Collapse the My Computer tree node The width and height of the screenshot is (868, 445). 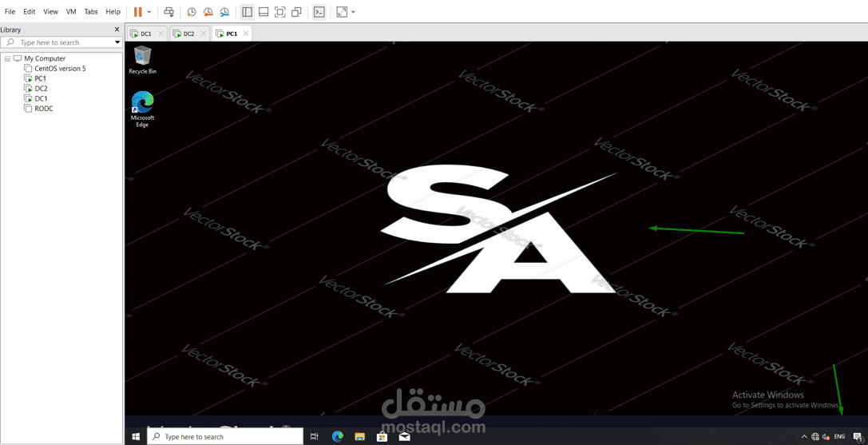click(x=7, y=58)
